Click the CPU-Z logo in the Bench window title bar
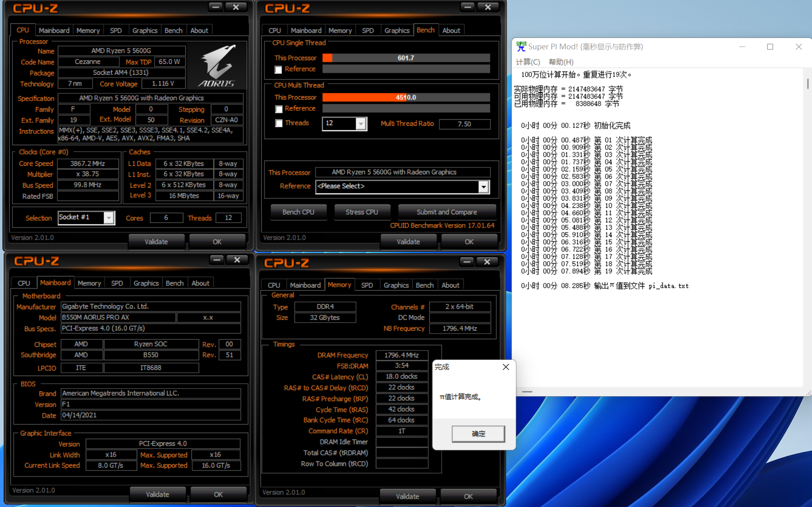This screenshot has width=812, height=507. click(287, 8)
